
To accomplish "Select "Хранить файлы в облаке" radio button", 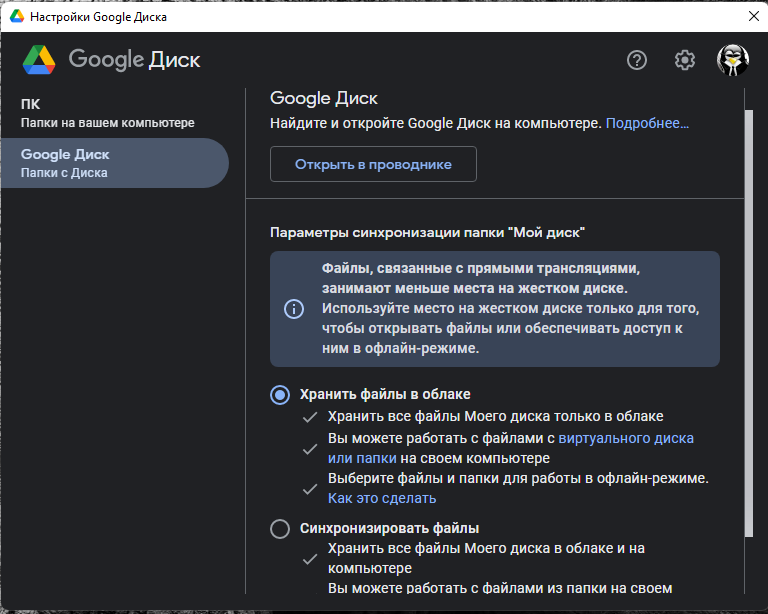I will (x=281, y=394).
